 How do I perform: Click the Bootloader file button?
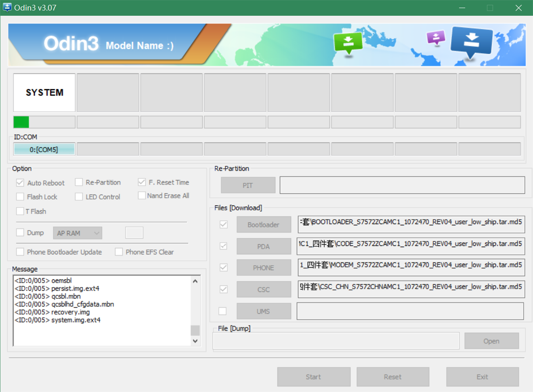click(x=263, y=225)
